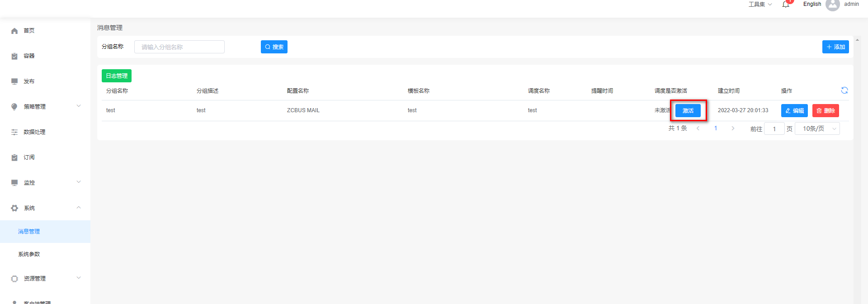Open the notification bell

coord(786,5)
